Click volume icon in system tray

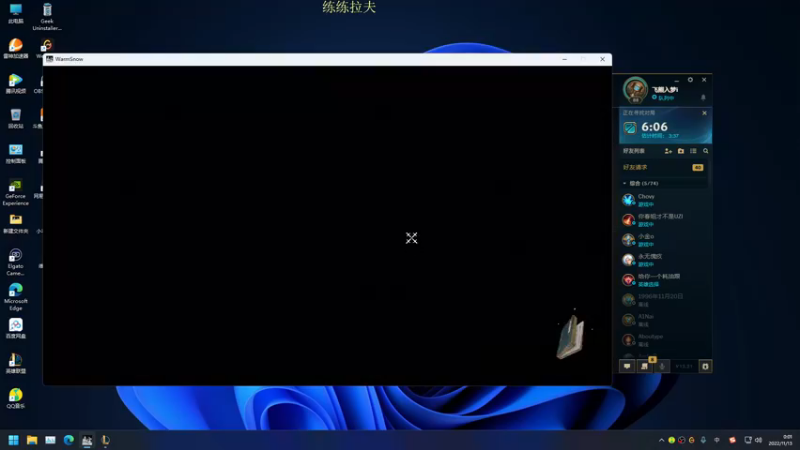pyautogui.click(x=758, y=440)
